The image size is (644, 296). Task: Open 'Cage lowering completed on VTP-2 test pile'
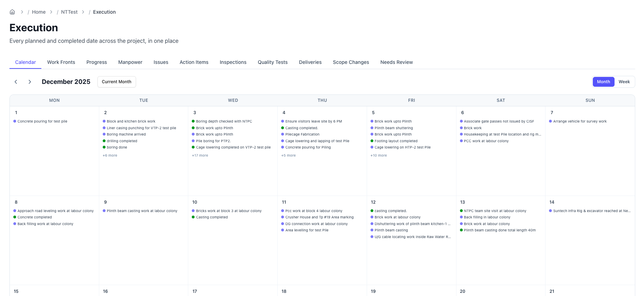coord(231,147)
